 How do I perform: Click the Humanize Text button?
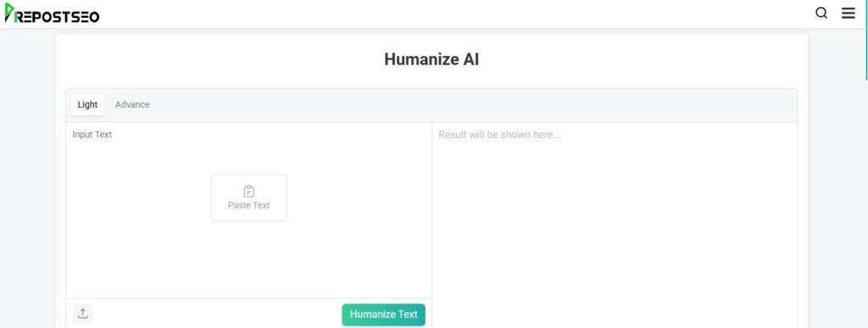point(384,314)
